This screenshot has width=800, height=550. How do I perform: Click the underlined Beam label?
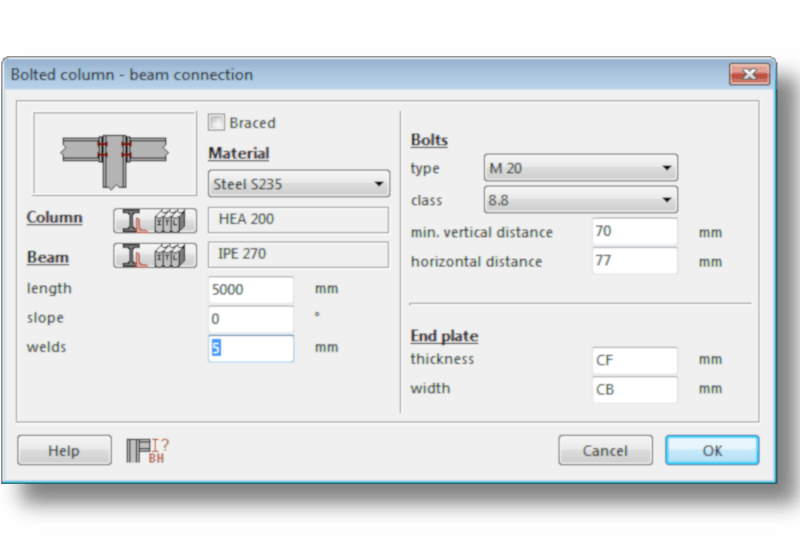pos(47,257)
